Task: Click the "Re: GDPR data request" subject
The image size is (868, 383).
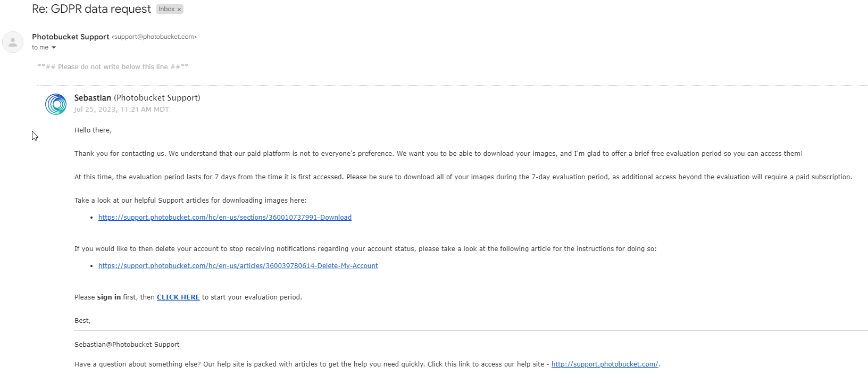Action: 91,9
